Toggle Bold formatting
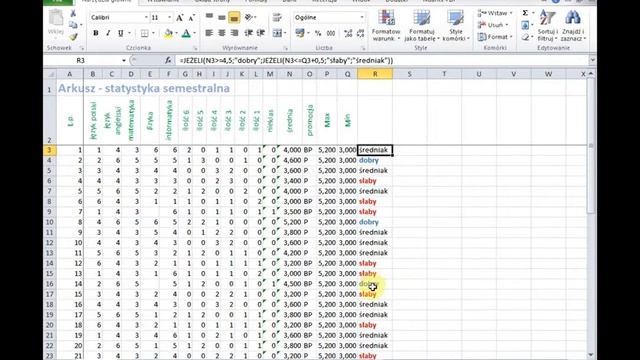The width and height of the screenshot is (640, 360). pyautogui.click(x=96, y=33)
